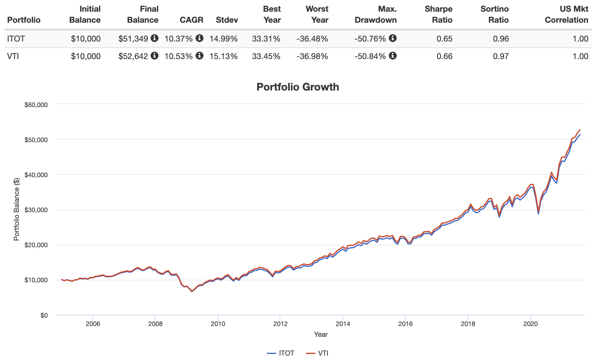Toggle ITOT series in chart legend

(281, 353)
